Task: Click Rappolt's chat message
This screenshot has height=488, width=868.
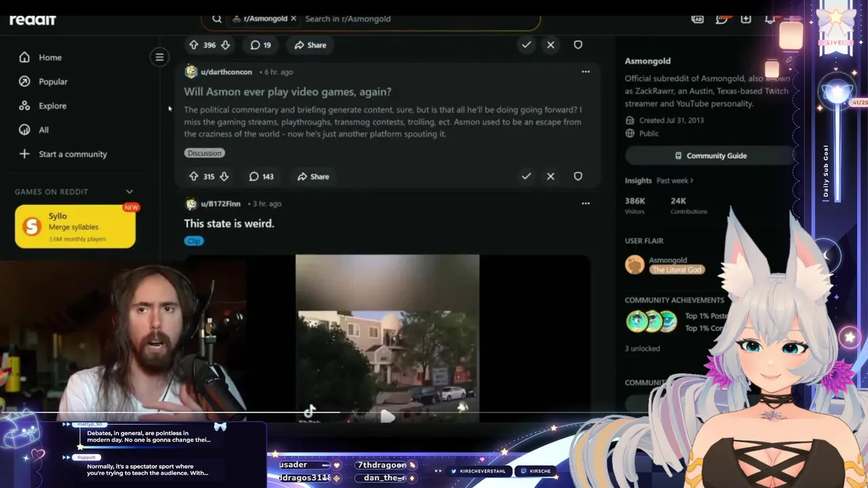Action: pos(147,470)
